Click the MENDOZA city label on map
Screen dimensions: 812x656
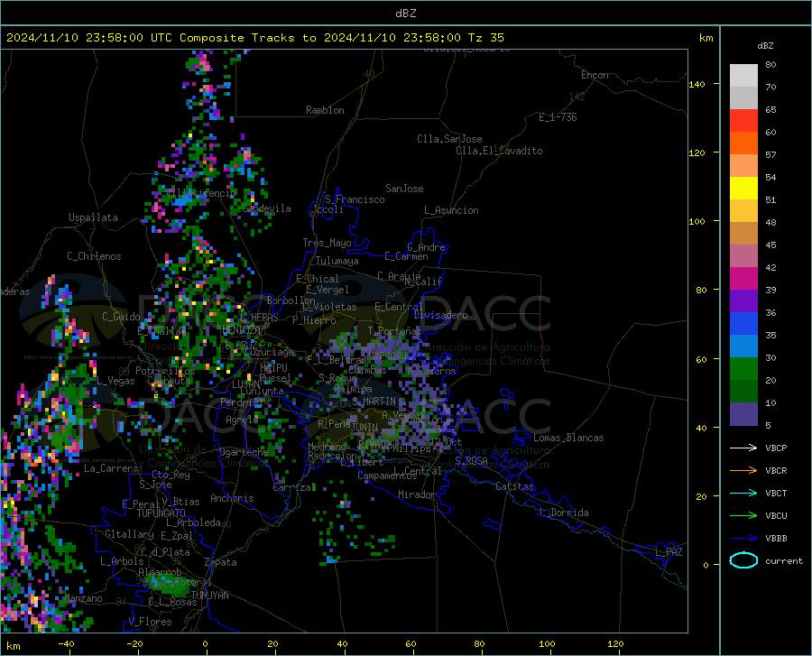click(x=241, y=330)
